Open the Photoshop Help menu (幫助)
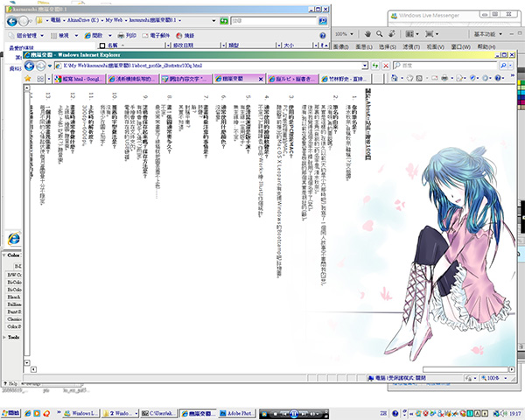 (x=486, y=47)
